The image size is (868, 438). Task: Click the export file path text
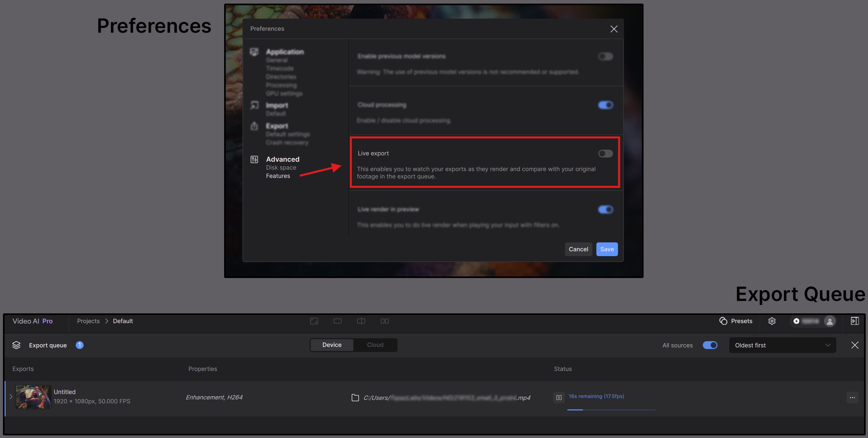(447, 398)
